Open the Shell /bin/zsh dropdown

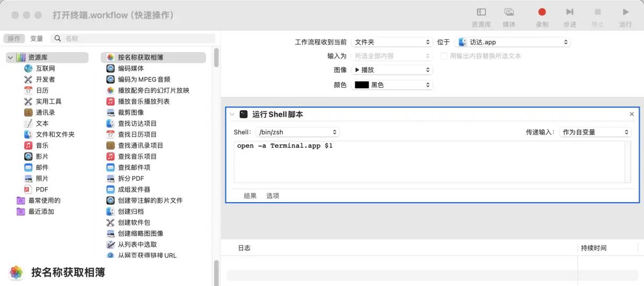pyautogui.click(x=297, y=132)
